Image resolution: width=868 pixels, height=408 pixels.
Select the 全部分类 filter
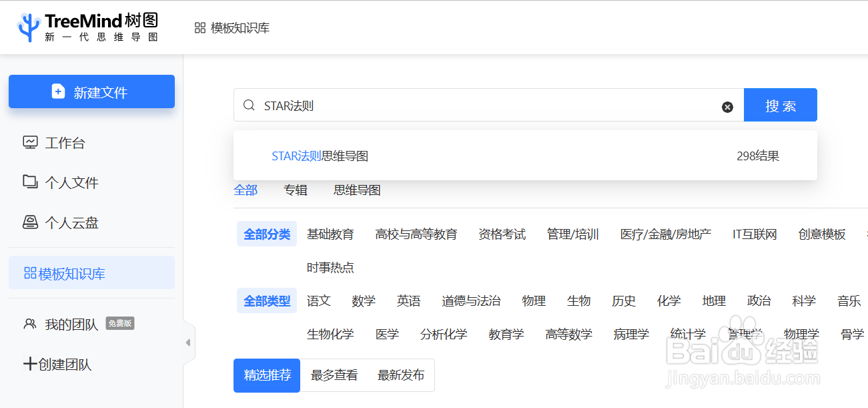[267, 234]
